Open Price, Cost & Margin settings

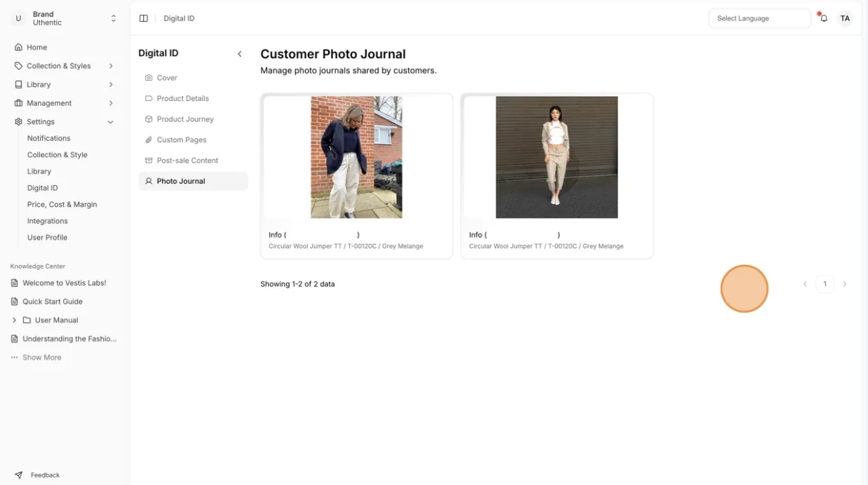click(62, 205)
